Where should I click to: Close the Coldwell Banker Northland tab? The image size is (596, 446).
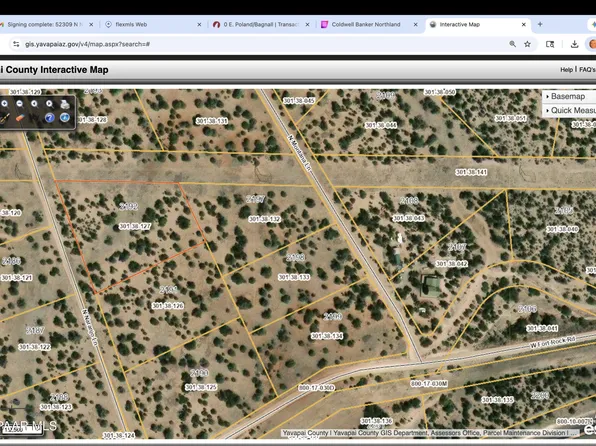pos(415,24)
